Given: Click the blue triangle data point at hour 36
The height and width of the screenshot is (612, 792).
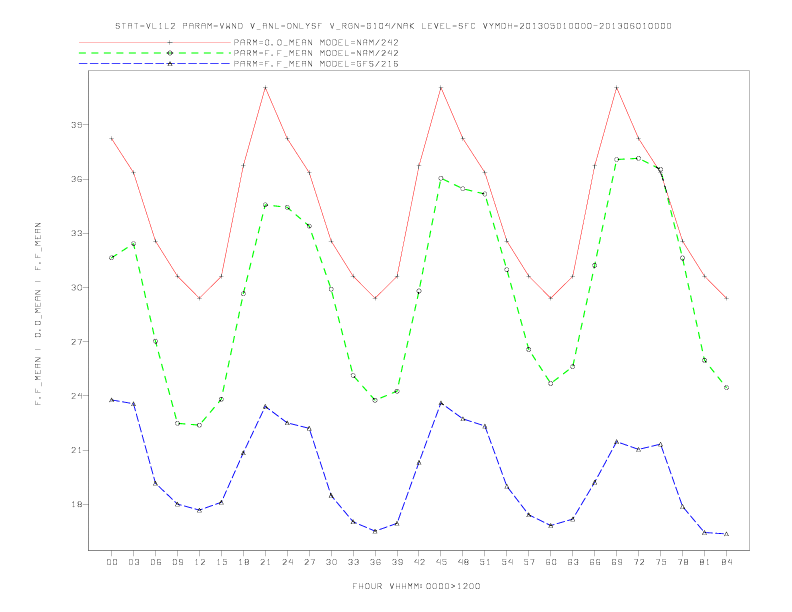Looking at the screenshot, I should click(375, 531).
